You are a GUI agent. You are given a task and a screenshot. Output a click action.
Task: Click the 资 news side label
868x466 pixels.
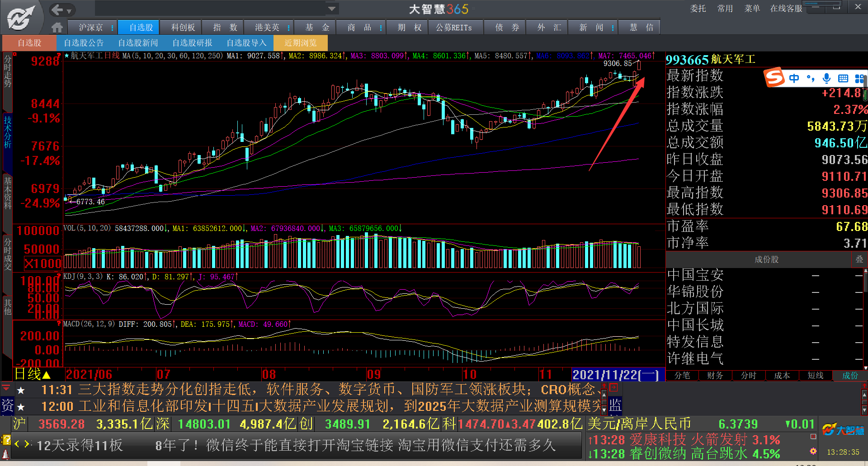[x=8, y=405]
